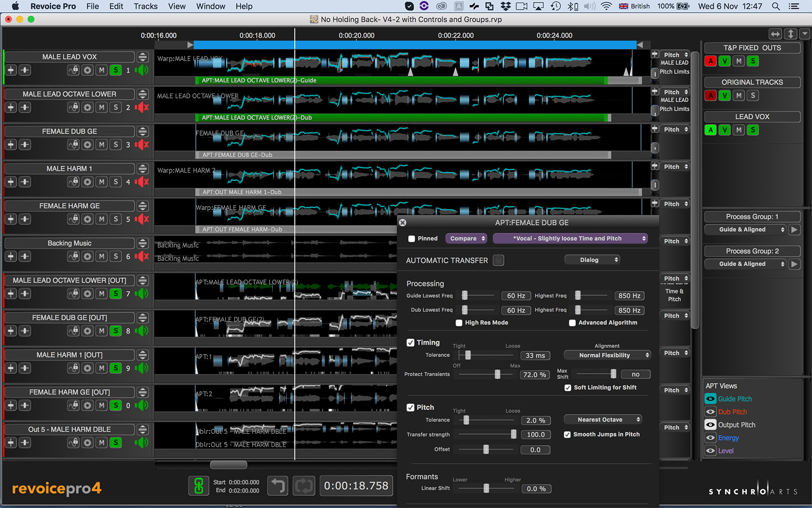Toggle the AUTOMATIC TRANSFER box
This screenshot has width=812, height=508.
point(498,260)
